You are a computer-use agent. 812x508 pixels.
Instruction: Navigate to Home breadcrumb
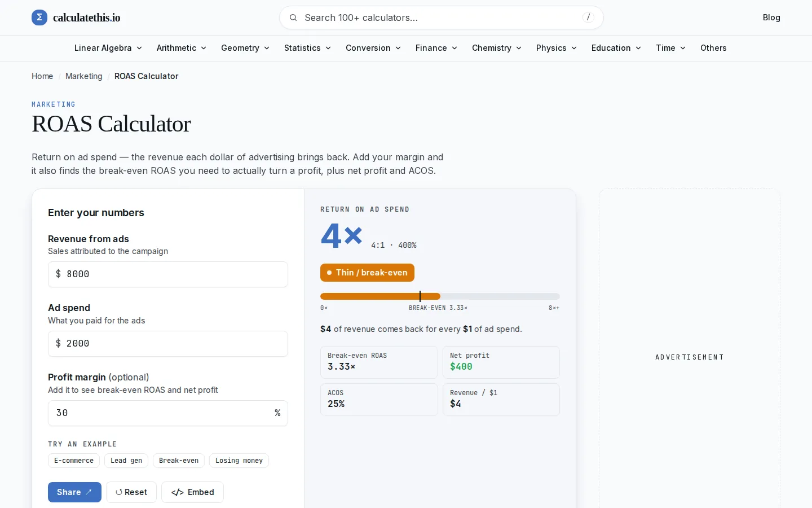click(x=42, y=76)
